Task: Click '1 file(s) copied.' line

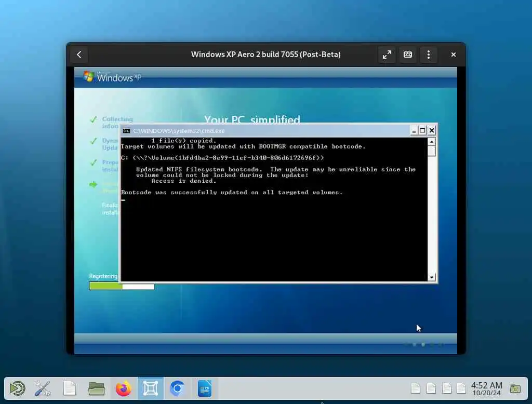Action: pyautogui.click(x=183, y=140)
